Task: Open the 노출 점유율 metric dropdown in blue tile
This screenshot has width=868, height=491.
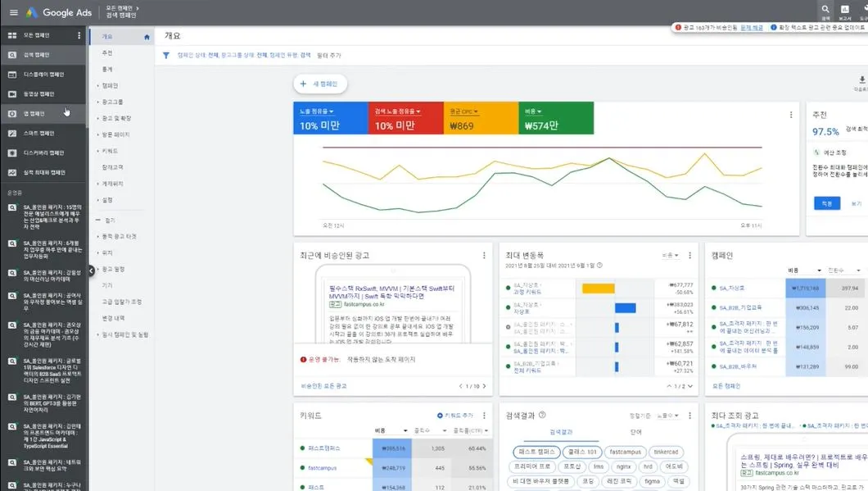Action: click(317, 111)
